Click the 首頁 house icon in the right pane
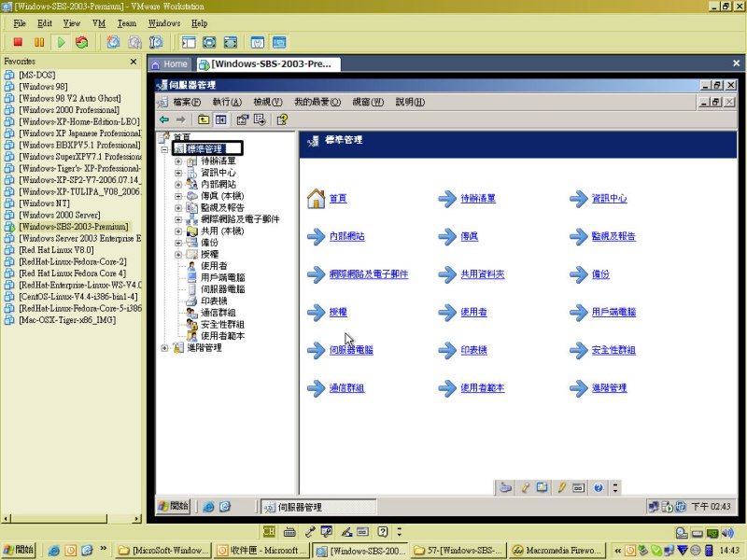The image size is (747, 560). coord(316,199)
